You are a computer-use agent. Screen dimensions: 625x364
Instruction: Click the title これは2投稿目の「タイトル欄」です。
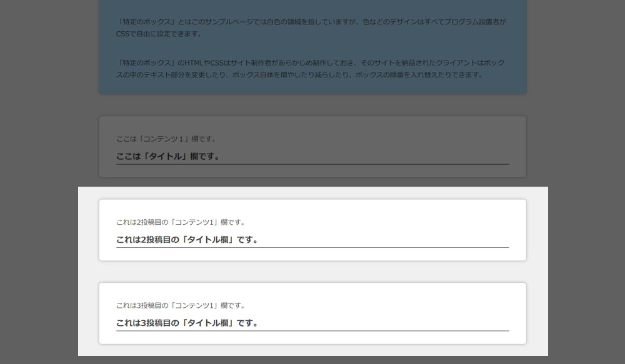pyautogui.click(x=187, y=240)
